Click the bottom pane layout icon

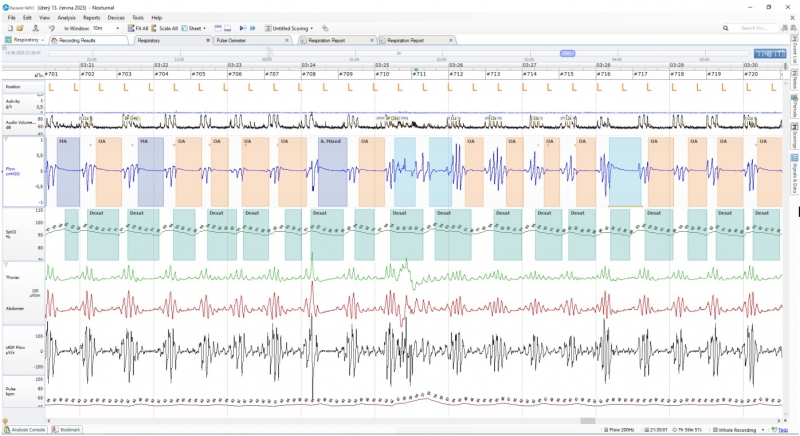(228, 29)
